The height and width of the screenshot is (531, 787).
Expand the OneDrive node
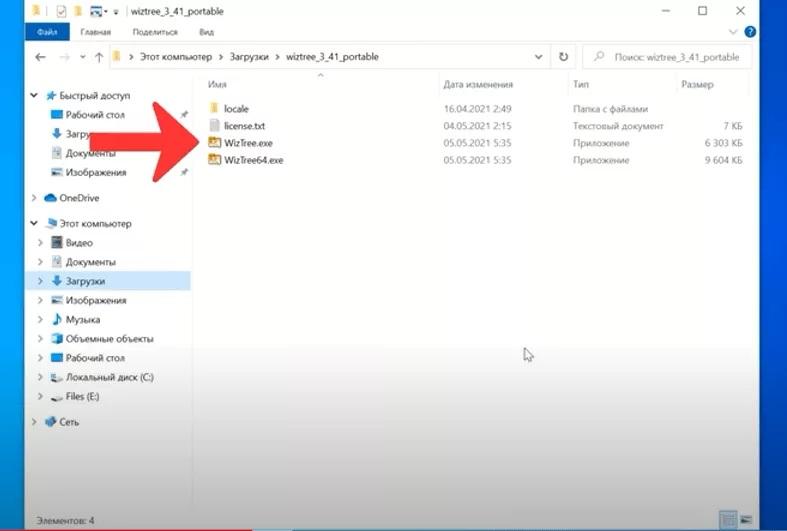(34, 198)
